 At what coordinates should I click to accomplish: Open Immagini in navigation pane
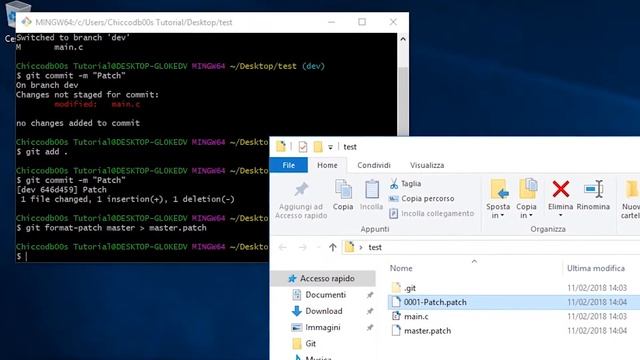tap(322, 327)
